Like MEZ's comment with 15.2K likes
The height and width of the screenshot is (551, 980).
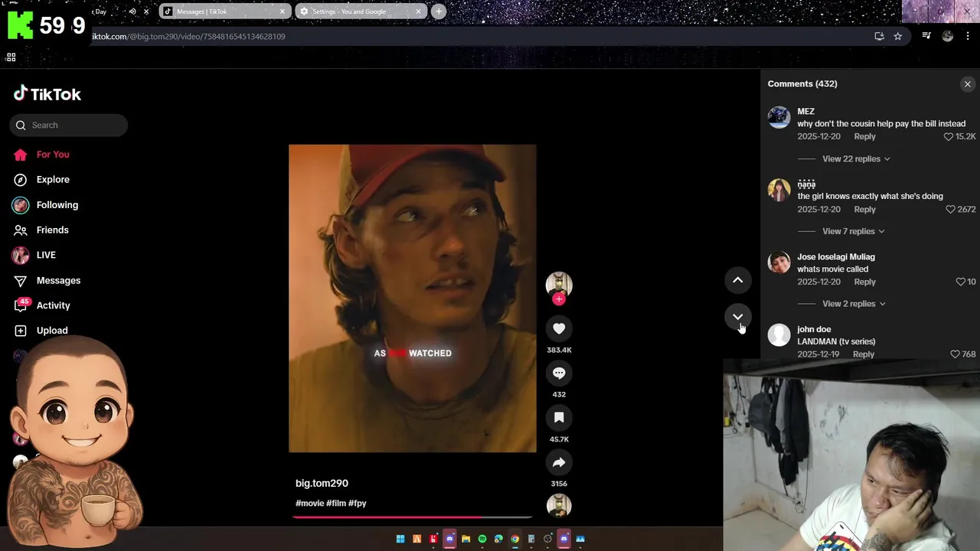[948, 136]
